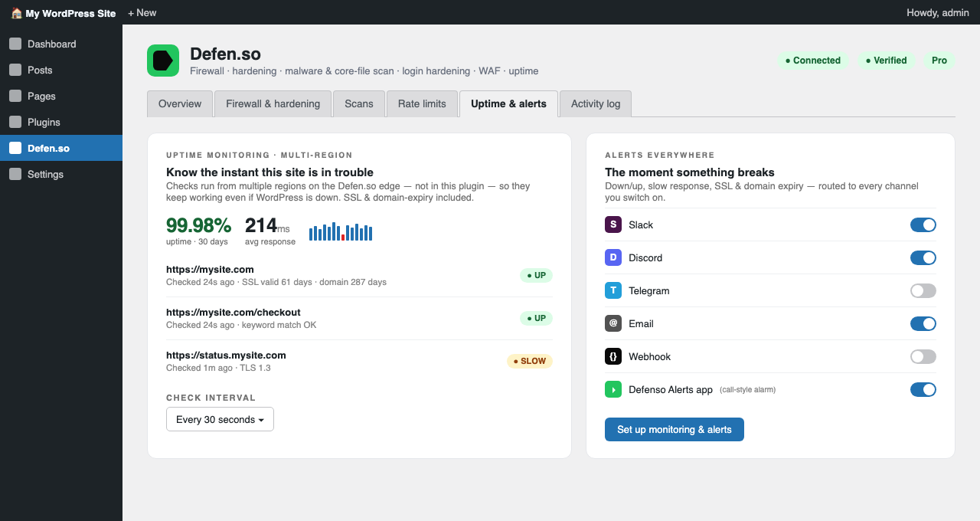Viewport: 980px width, 521px height.
Task: Click the Verified status badge
Action: [887, 61]
